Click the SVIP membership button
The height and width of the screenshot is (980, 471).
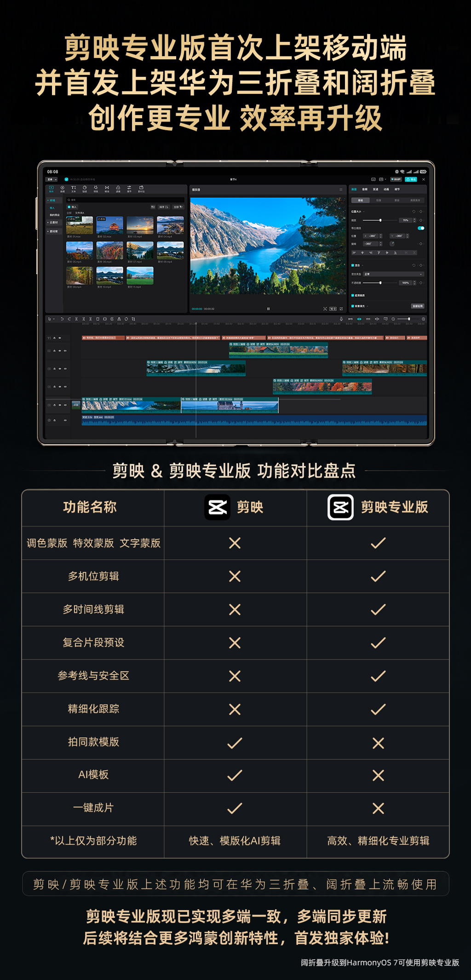396,179
